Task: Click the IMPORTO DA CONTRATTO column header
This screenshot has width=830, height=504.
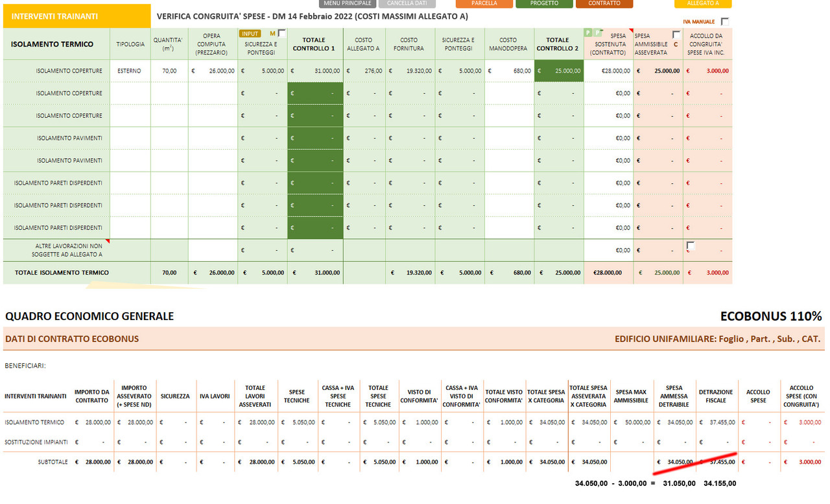Action: point(91,396)
